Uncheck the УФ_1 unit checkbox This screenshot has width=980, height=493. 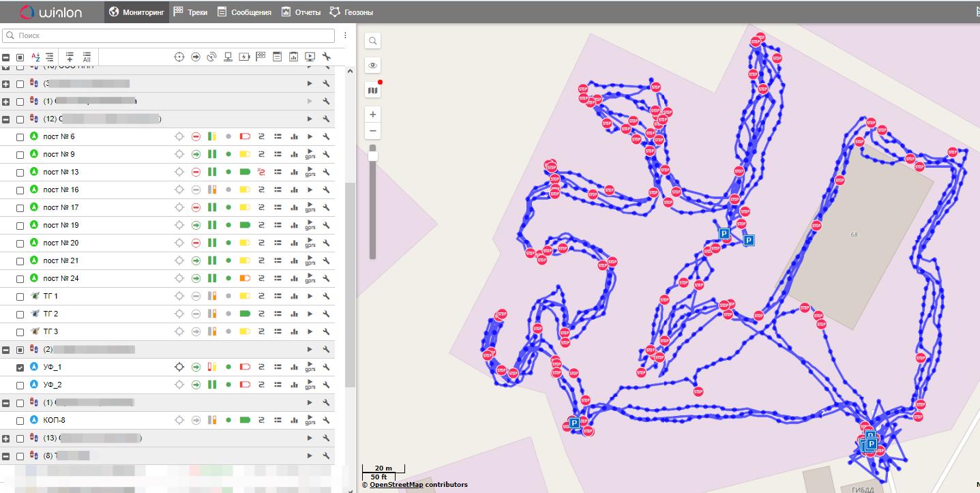(20, 367)
